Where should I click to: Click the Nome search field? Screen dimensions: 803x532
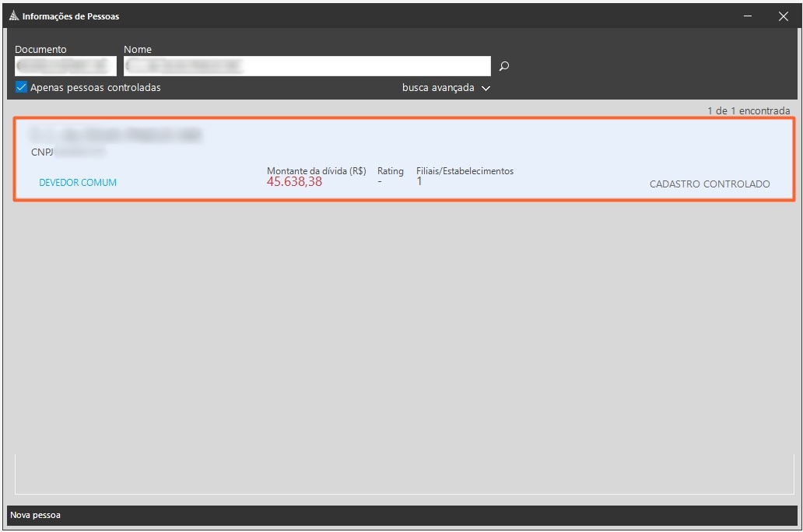click(307, 66)
